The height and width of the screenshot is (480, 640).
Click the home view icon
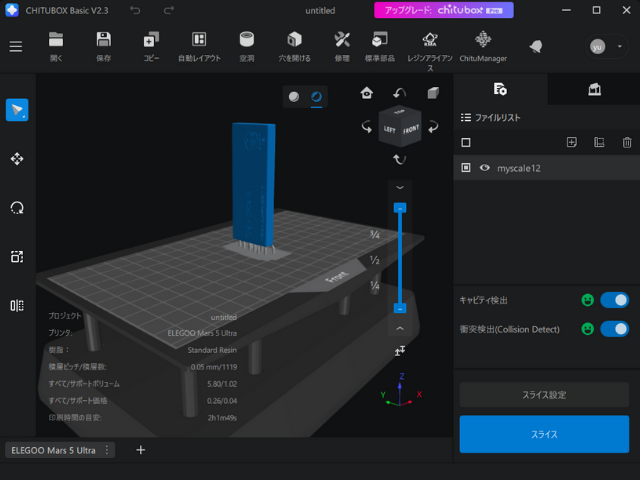(367, 94)
